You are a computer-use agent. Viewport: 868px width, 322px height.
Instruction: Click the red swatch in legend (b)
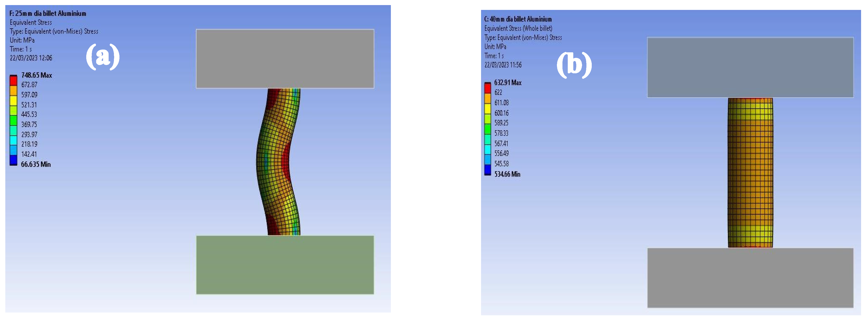(488, 88)
